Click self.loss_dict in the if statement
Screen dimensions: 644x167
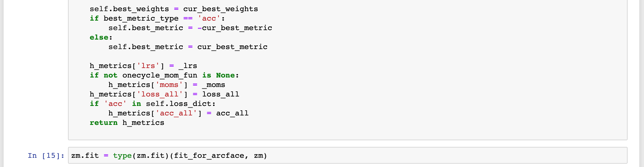(178, 104)
